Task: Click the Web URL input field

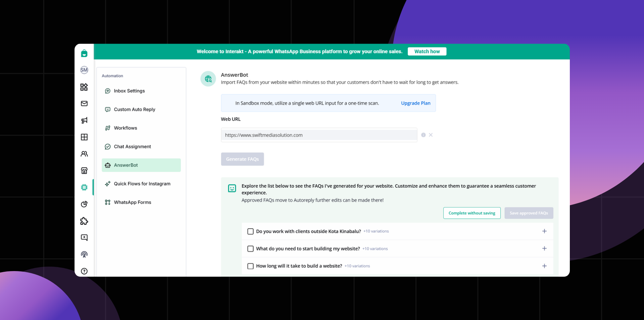Action: coord(319,135)
